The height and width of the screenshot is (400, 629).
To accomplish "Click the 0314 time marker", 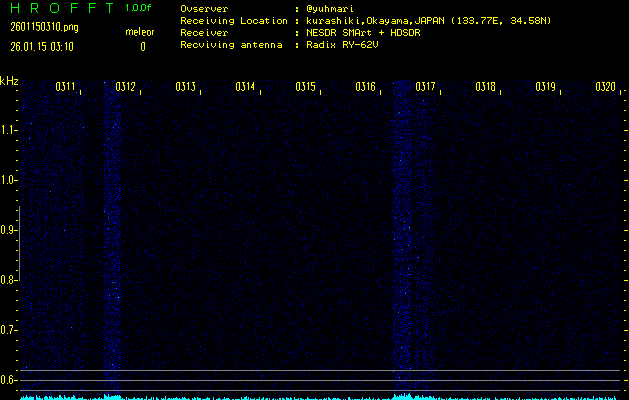I will 245,87.
